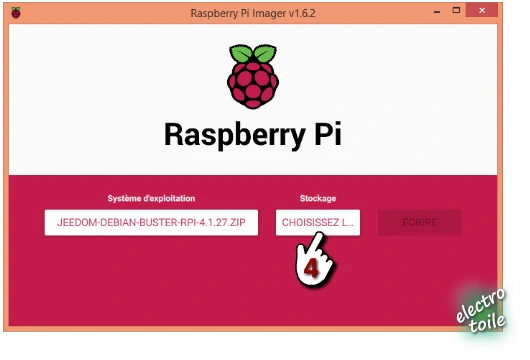Viewport: 530px width, 360px height.
Task: Click the large Raspberry Pi logo
Action: [253, 76]
